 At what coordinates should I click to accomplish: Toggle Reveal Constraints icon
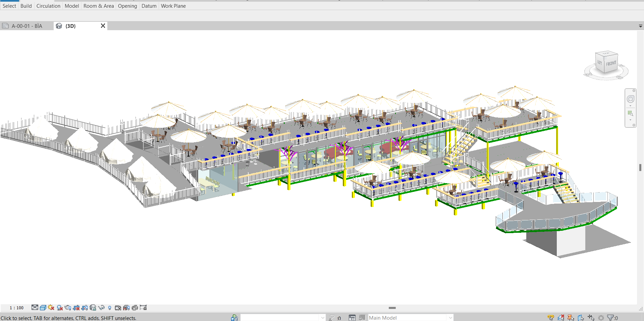tap(143, 307)
